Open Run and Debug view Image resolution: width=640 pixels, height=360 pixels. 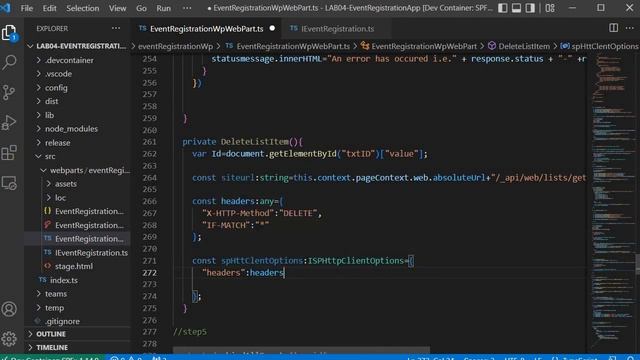point(9,122)
